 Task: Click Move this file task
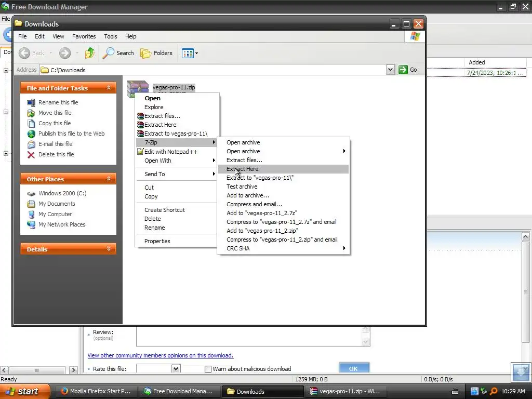click(55, 113)
